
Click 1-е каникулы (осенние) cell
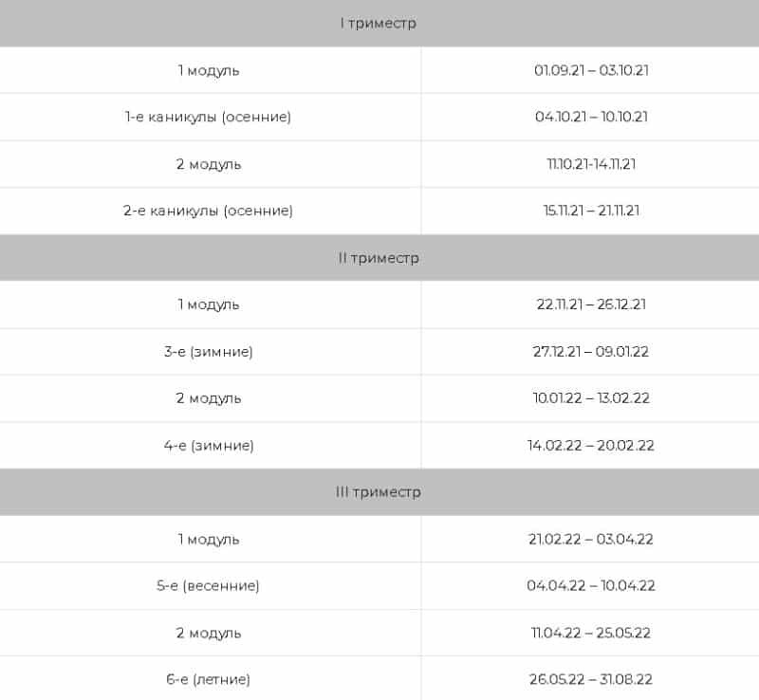click(x=208, y=117)
